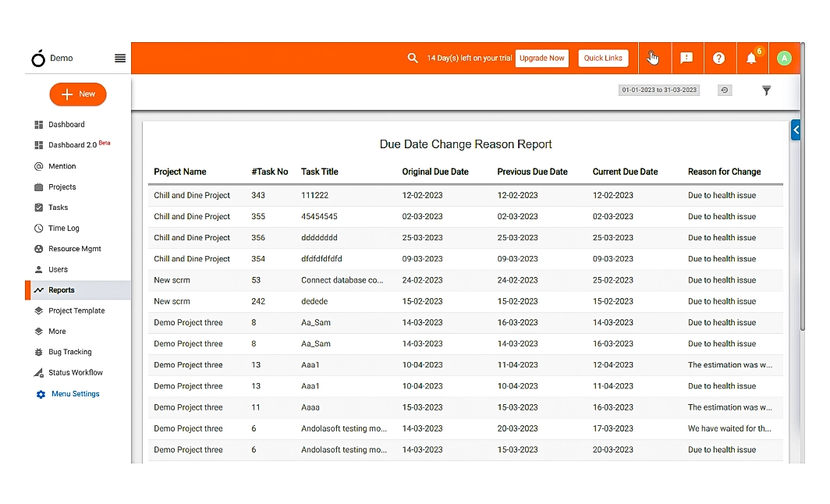Open the feedback chat icon
The image size is (830, 504).
686,59
